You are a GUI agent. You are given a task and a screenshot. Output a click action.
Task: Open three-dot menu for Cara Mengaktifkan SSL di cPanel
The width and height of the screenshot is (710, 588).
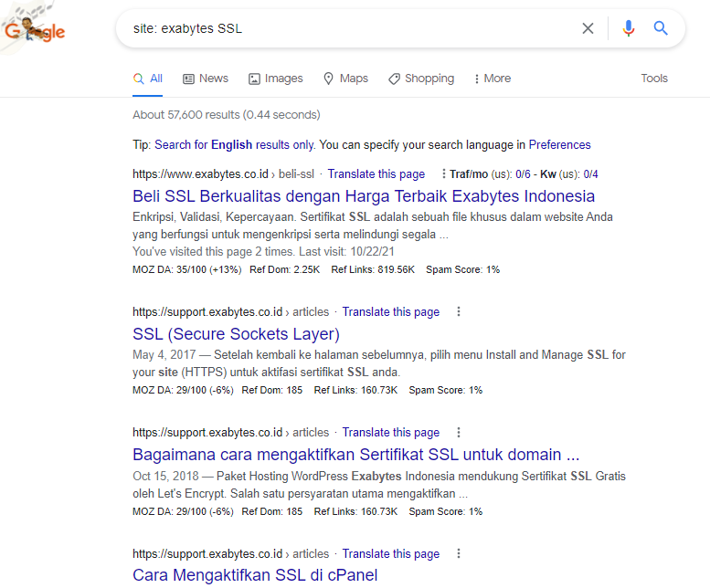coord(459,553)
